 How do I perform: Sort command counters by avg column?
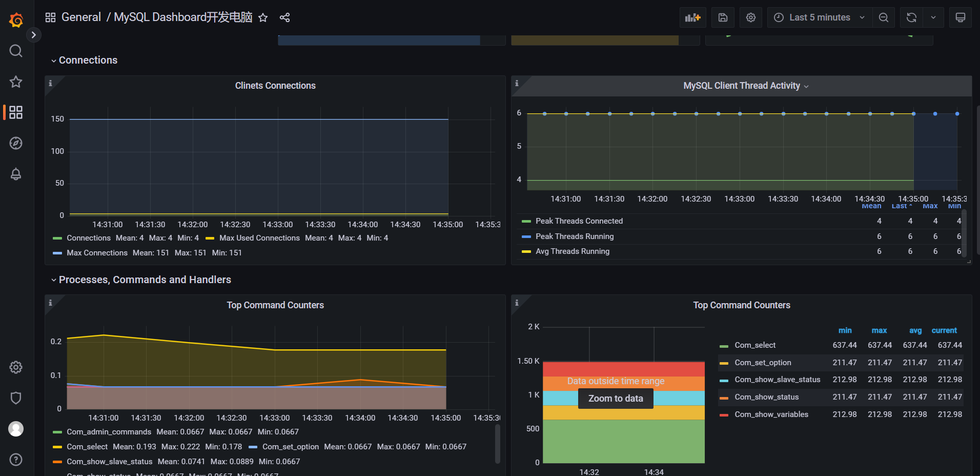(915, 330)
